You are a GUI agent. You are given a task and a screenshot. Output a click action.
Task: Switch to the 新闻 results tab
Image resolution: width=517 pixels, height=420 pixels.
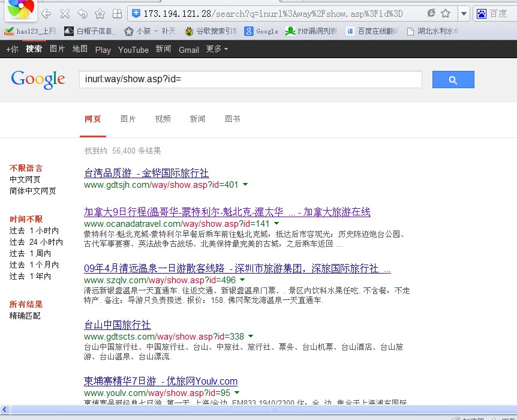click(x=197, y=119)
